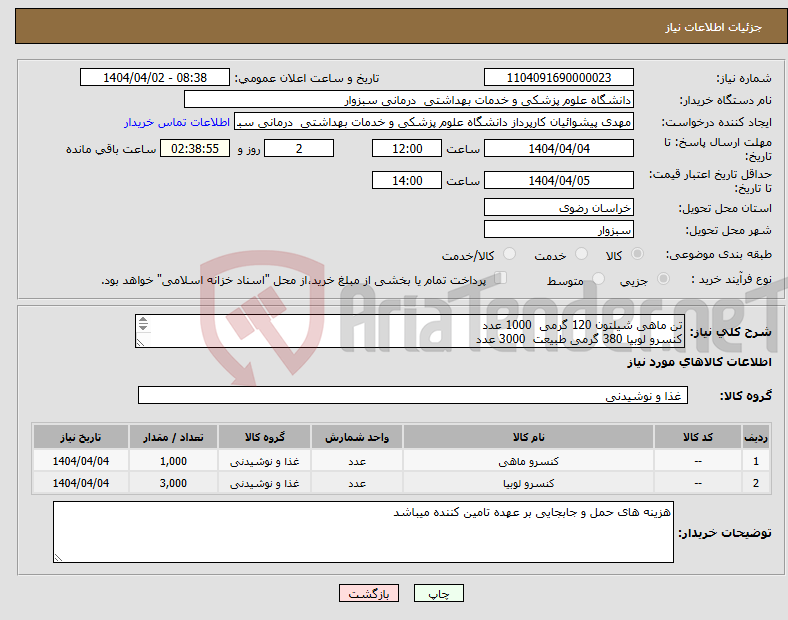Viewport: 788px width, 620px height.
Task: Click the خراسان رضوی province field
Action: (x=559, y=208)
